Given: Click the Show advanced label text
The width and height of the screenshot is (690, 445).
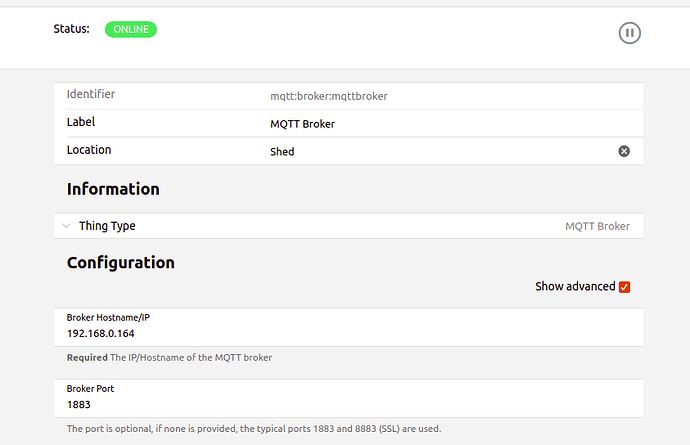Looking at the screenshot, I should point(575,287).
